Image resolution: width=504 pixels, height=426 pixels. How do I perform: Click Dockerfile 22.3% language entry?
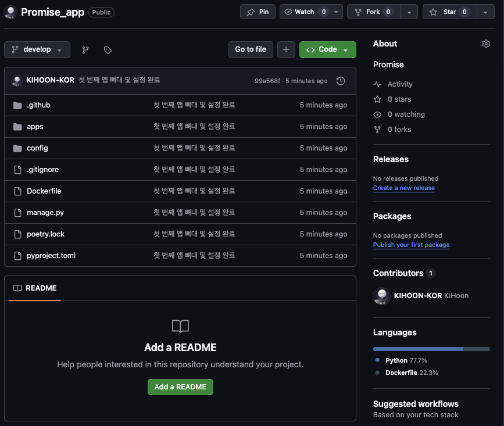412,373
